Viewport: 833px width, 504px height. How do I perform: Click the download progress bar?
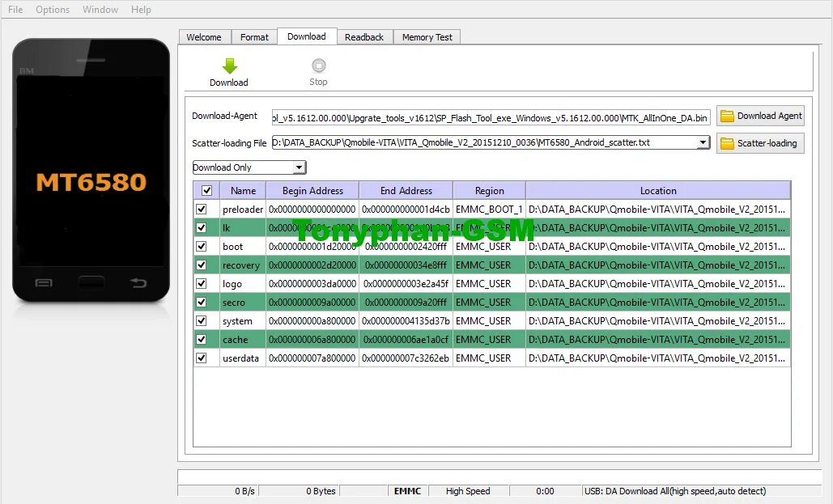click(x=499, y=476)
